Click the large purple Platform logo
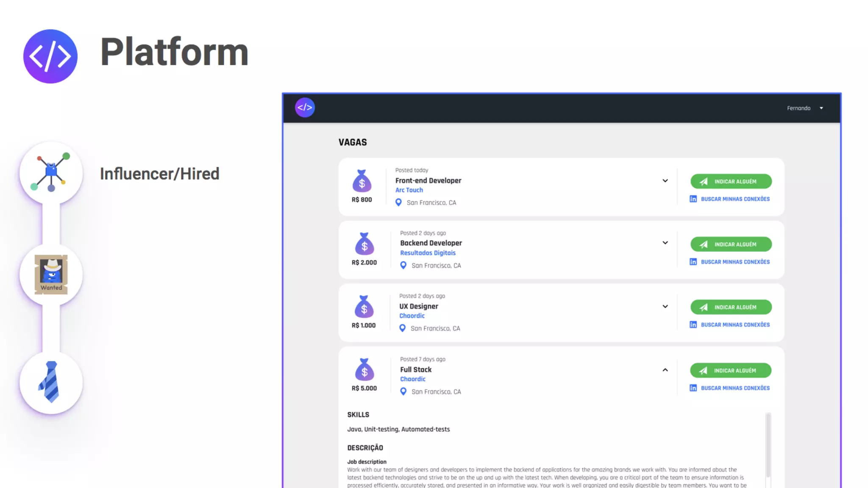868x488 pixels. pyautogui.click(x=50, y=56)
